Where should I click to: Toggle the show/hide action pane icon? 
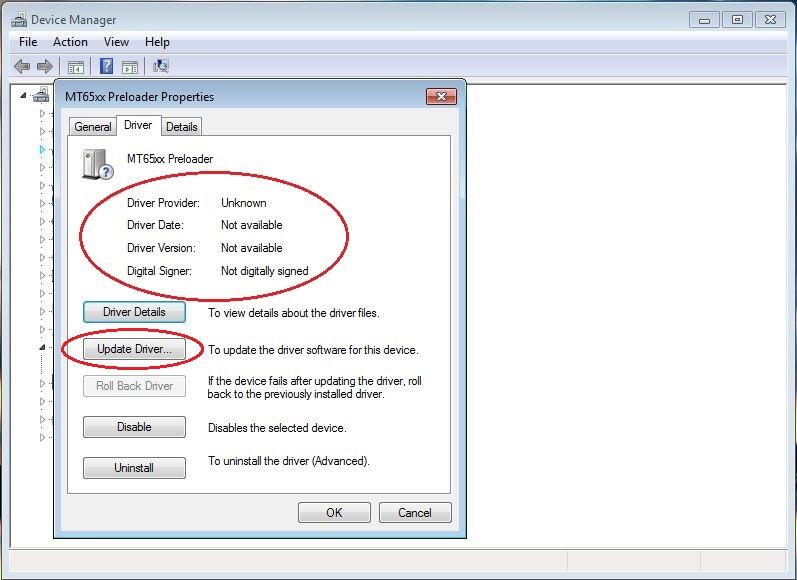(x=130, y=67)
